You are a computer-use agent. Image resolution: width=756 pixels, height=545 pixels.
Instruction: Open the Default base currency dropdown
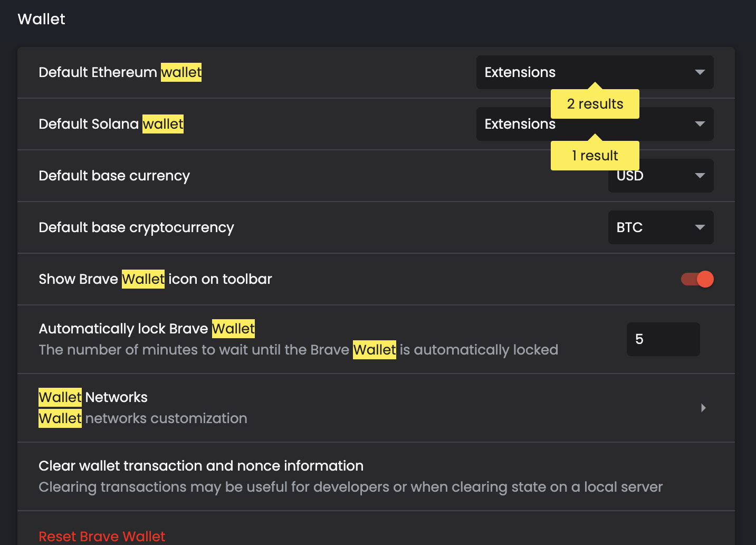661,176
